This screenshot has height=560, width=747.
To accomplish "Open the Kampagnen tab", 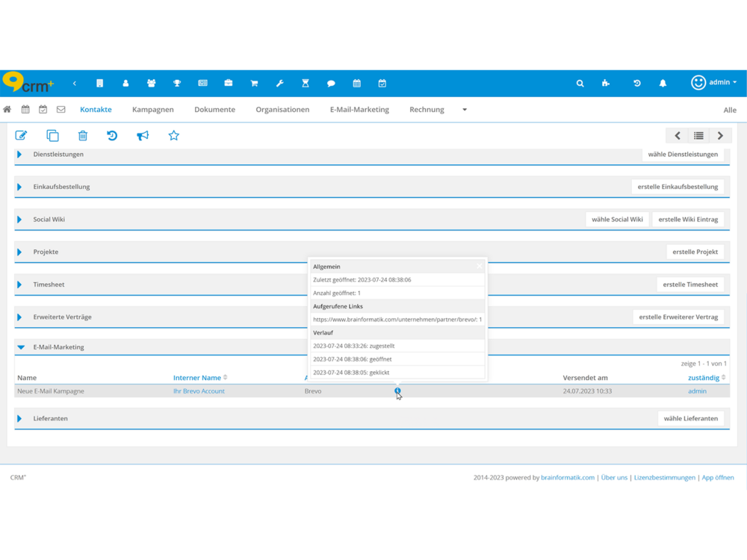I will click(152, 110).
